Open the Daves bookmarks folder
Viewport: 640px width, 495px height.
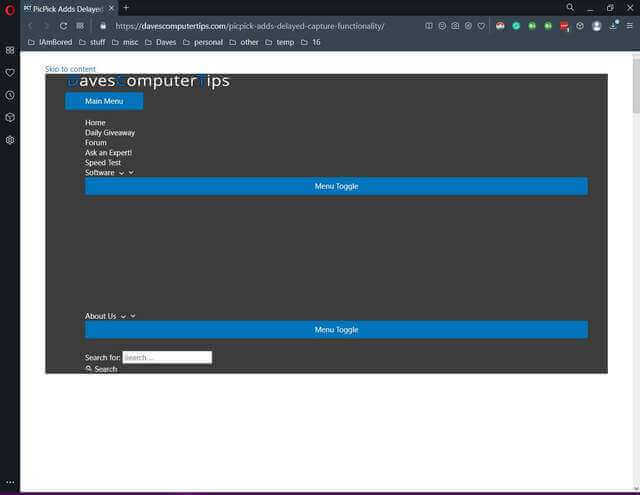tap(160, 42)
